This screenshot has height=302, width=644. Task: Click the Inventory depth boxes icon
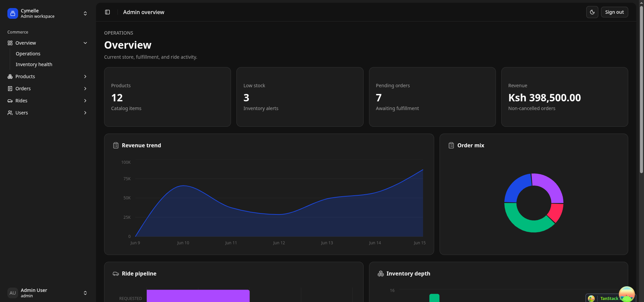point(381,273)
